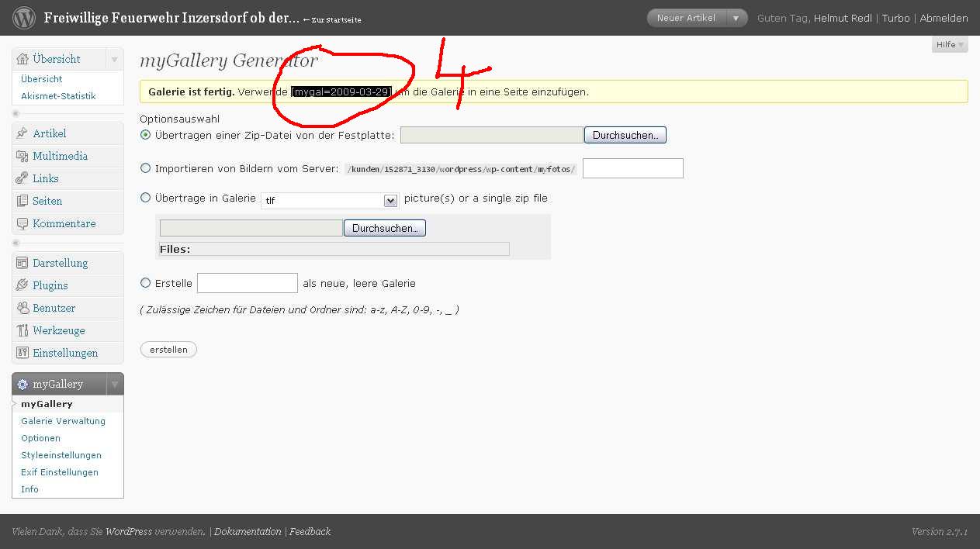Screen dimensions: 980x549
Task: Collapse the myGallery sidebar menu arrow
Action: (x=114, y=384)
